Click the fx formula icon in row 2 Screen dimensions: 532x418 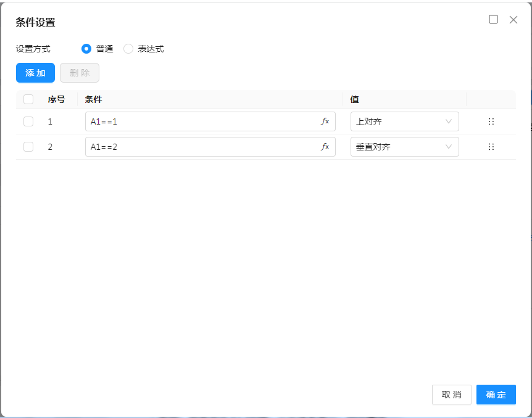(325, 147)
